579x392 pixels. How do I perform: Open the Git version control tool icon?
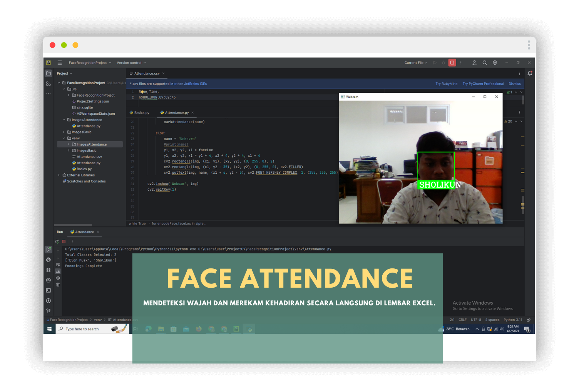(x=49, y=311)
